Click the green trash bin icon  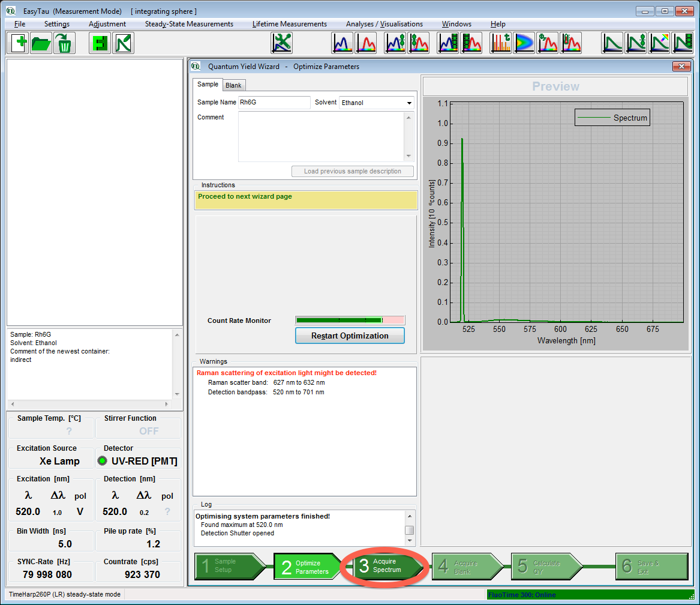point(64,43)
